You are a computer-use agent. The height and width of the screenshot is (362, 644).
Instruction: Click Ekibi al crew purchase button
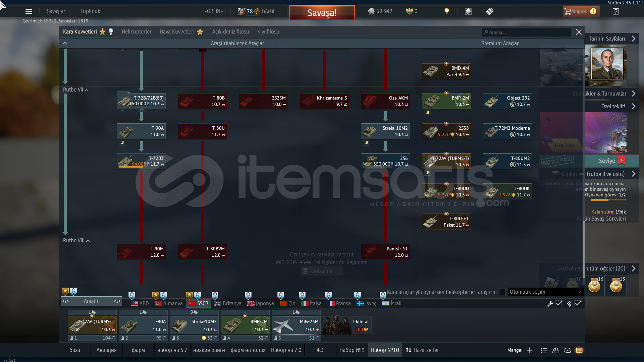pyautogui.click(x=347, y=325)
